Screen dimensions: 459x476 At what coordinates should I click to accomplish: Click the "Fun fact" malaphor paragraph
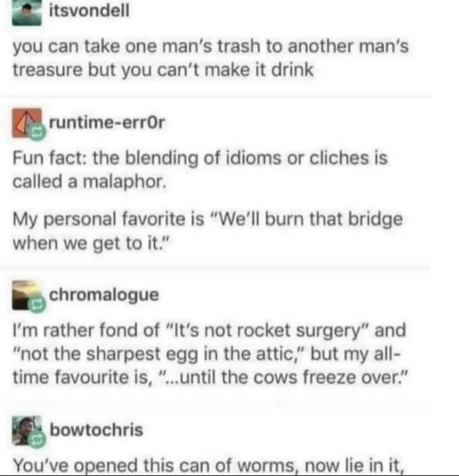[200, 169]
